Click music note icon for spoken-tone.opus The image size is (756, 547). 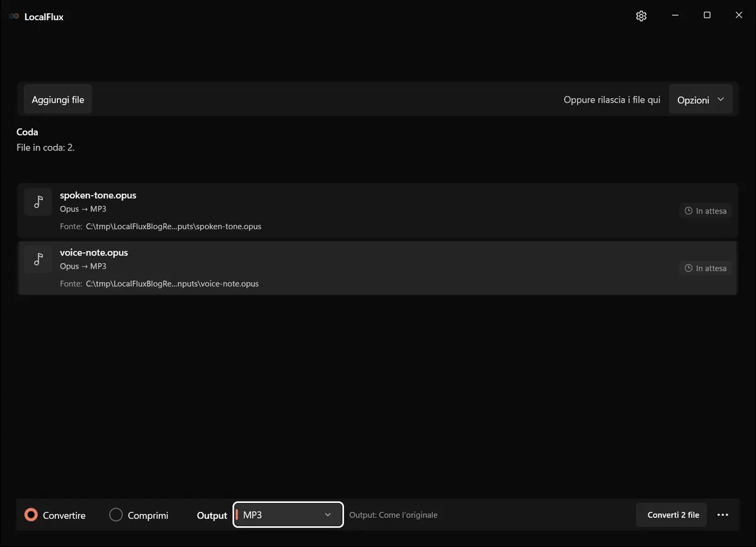point(38,201)
